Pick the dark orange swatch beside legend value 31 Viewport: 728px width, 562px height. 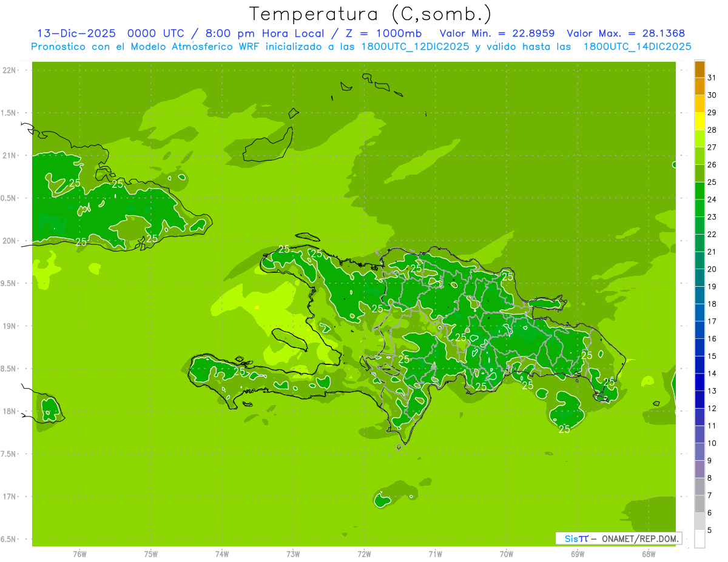point(699,69)
